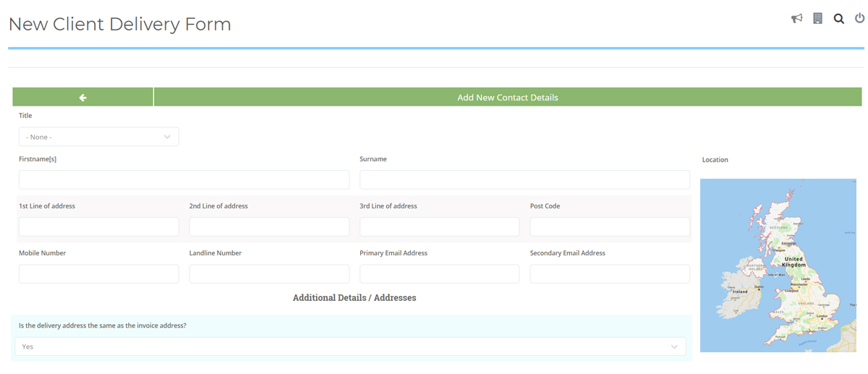The image size is (868, 374).
Task: Open the delivery address same-as-invoice dropdown
Action: coord(350,347)
